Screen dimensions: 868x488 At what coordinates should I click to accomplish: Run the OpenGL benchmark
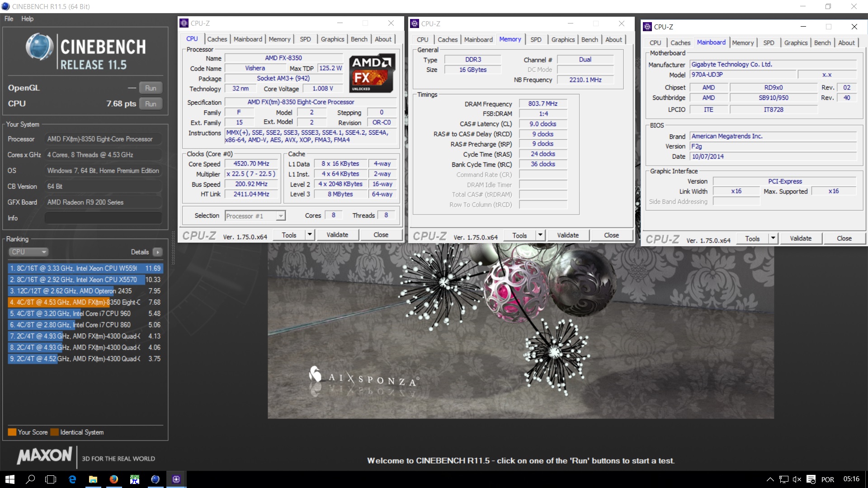pos(151,88)
